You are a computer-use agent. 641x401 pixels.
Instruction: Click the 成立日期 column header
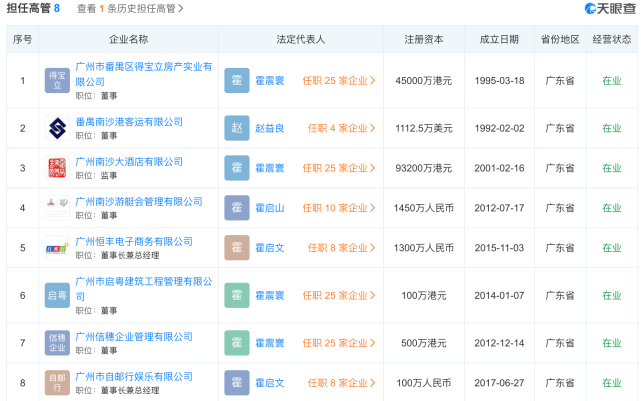pos(499,39)
